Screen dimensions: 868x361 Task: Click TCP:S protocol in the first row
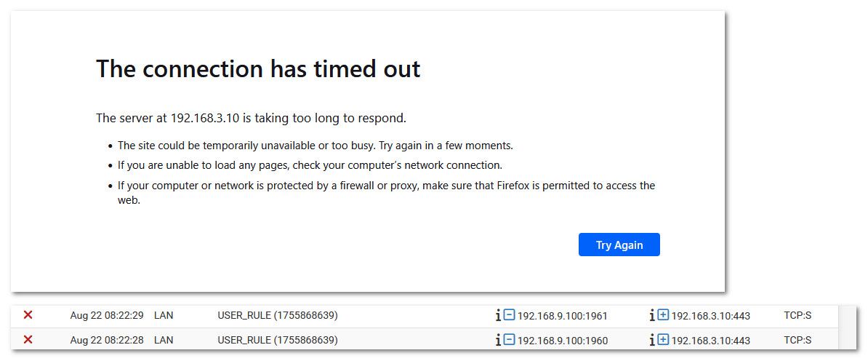point(797,316)
